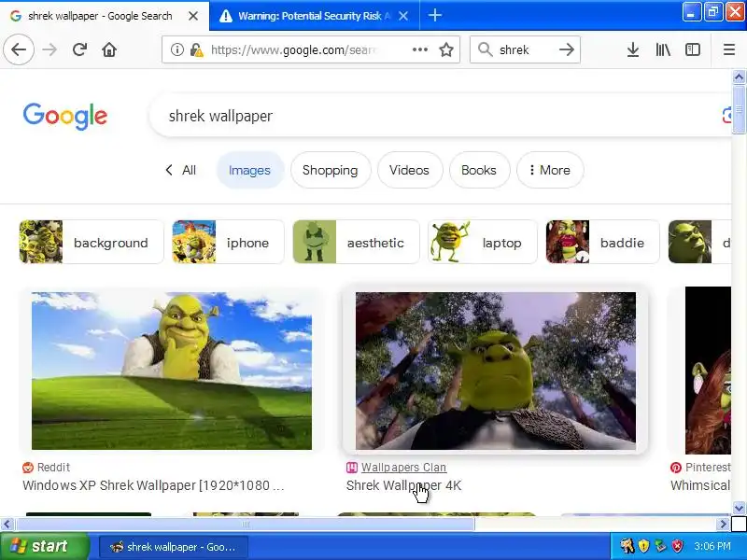Image resolution: width=747 pixels, height=560 pixels.
Task: Open page actions three-dot menu
Action: click(x=419, y=49)
